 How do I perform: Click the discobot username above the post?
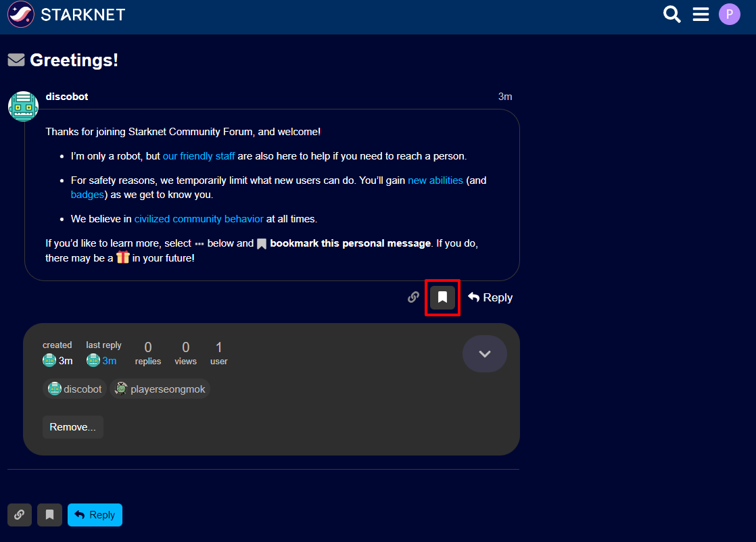click(x=66, y=97)
